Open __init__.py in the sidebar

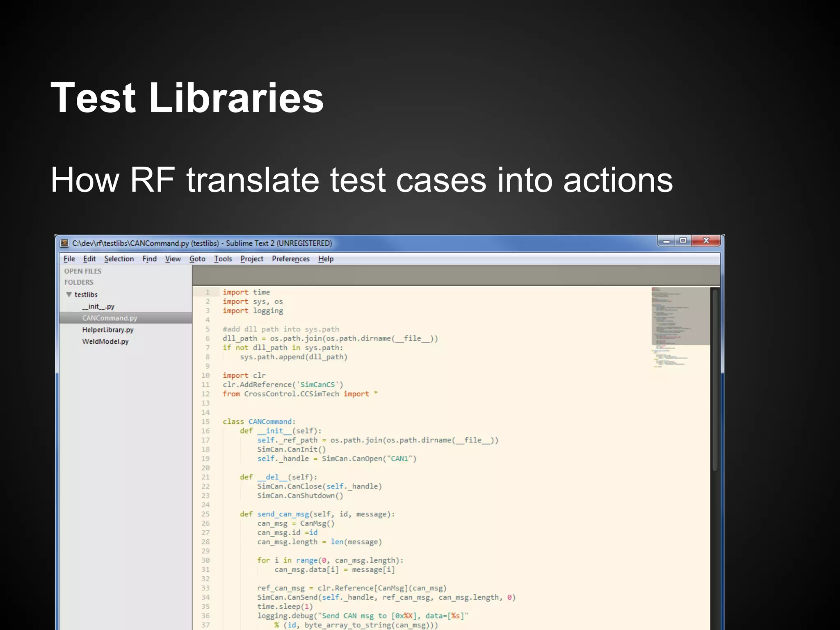click(98, 306)
